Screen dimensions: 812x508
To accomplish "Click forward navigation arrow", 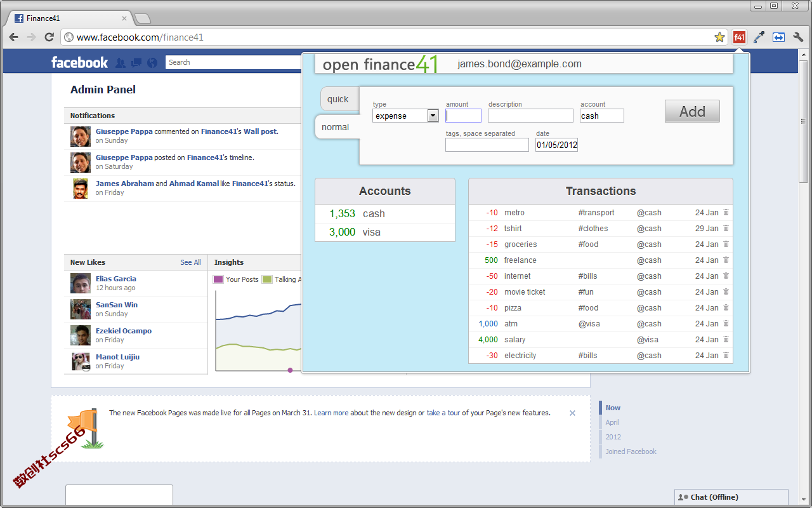I will [x=31, y=37].
